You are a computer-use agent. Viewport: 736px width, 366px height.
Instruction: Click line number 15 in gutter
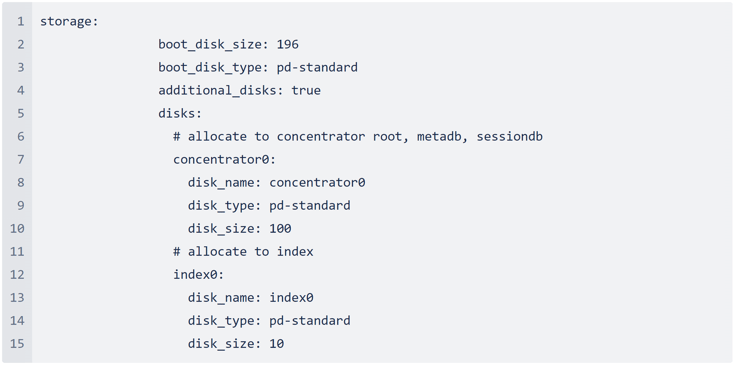17,343
